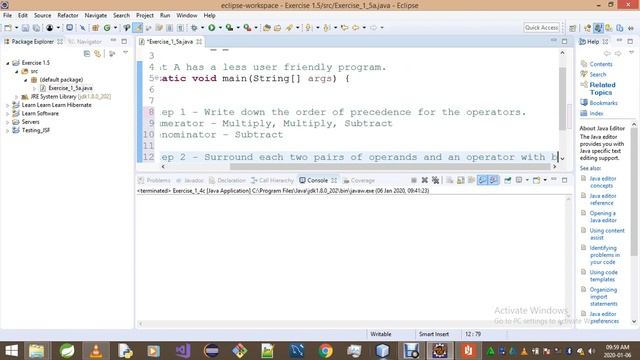This screenshot has height=360, width=640.
Task: Minimize the editor area
Action: click(x=553, y=41)
